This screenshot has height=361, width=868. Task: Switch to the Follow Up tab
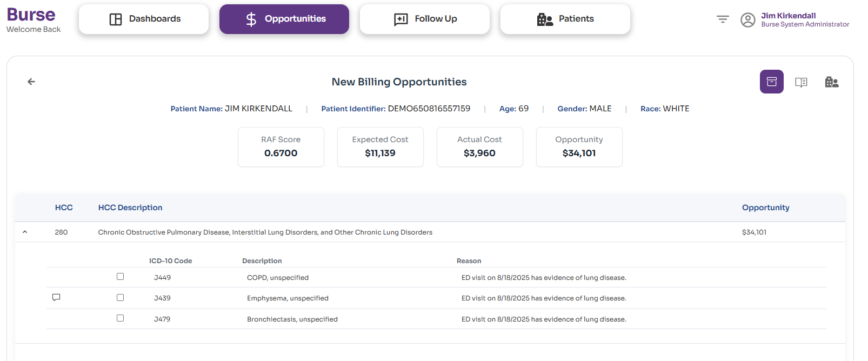(x=425, y=19)
